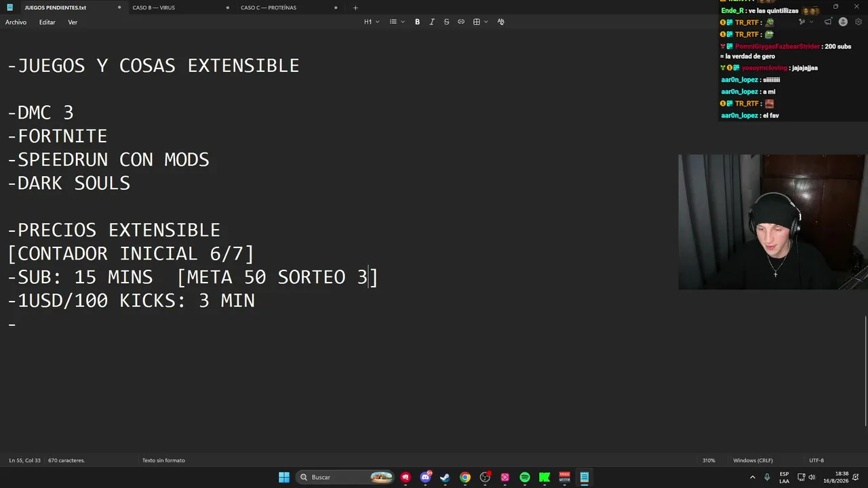Open Notepad settings gear

pyautogui.click(x=859, y=22)
